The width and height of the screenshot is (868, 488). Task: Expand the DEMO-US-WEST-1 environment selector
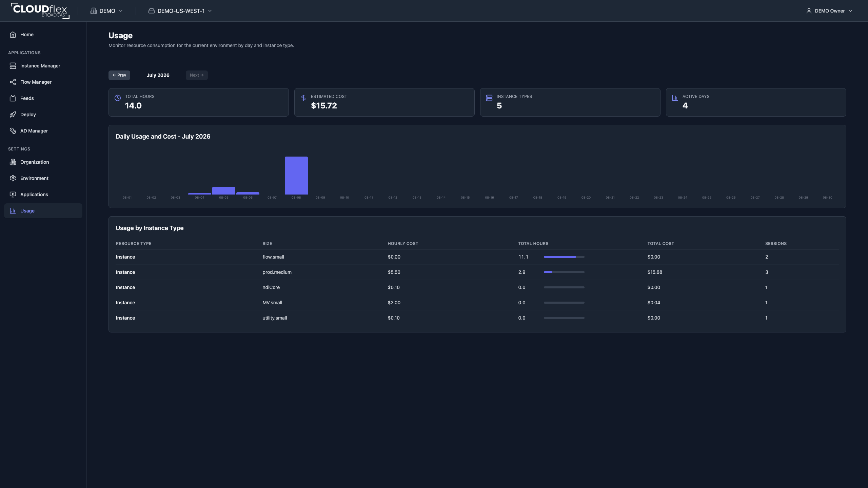tap(180, 11)
